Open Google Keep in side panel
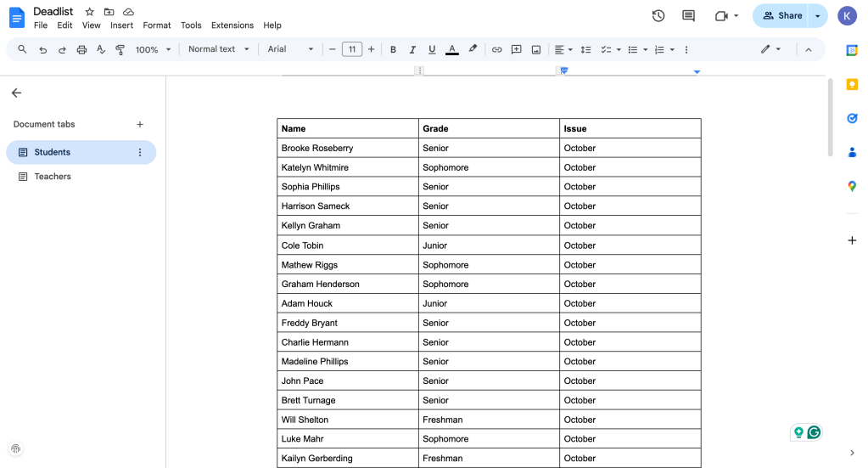Viewport: 868px width, 468px height. 852,84
